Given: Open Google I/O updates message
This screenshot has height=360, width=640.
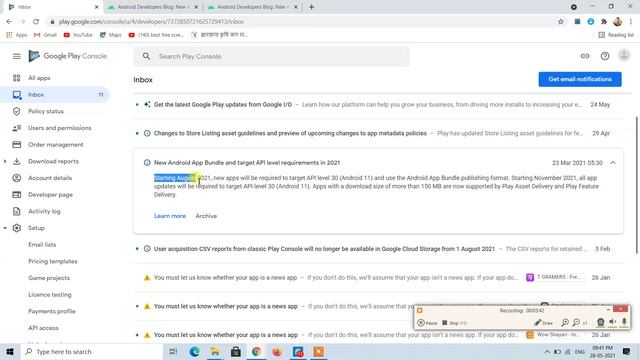Looking at the screenshot, I should tap(378, 105).
